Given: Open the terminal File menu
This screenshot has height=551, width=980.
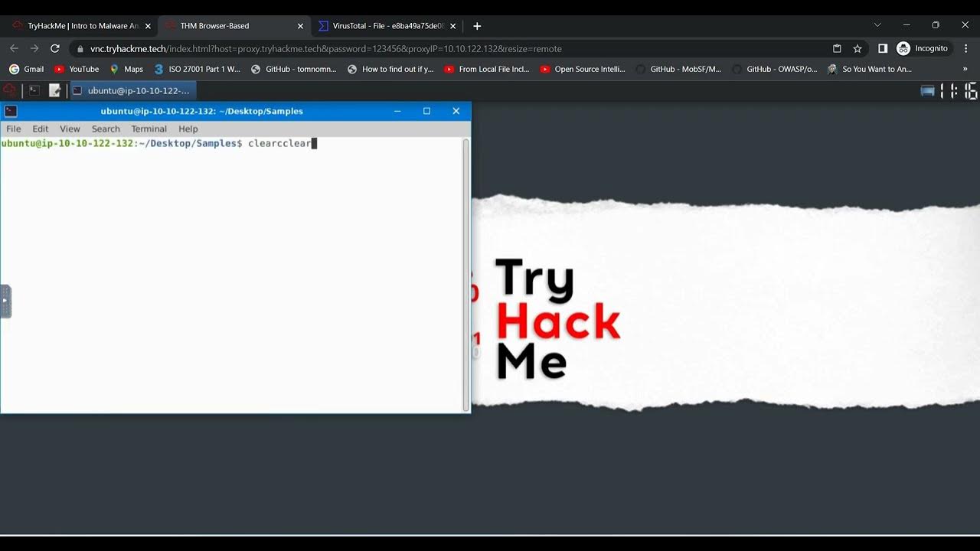Looking at the screenshot, I should [14, 129].
